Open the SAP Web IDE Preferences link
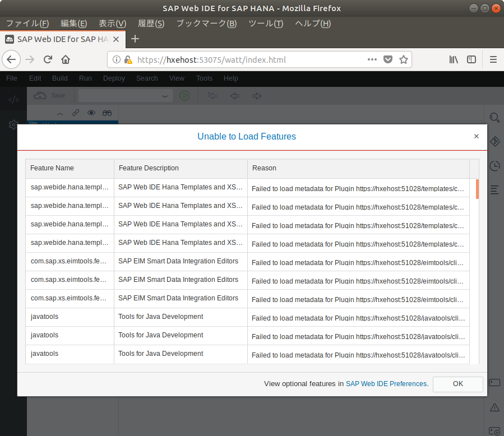 (x=386, y=384)
